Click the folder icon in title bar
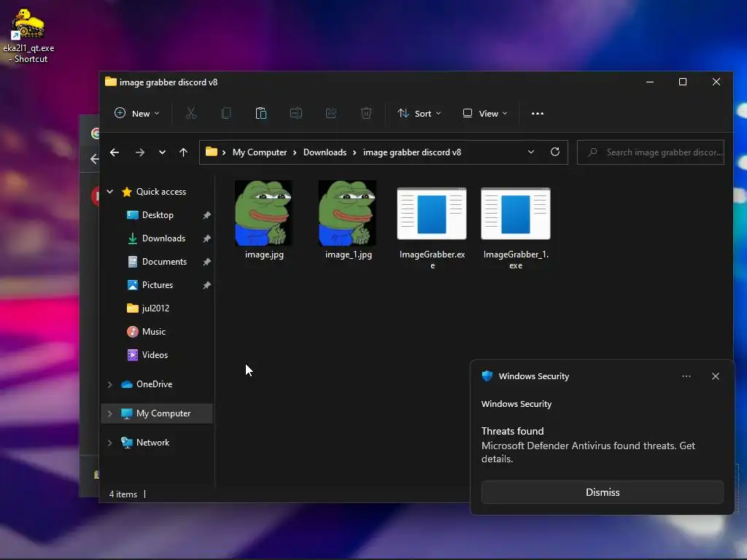 [x=111, y=82]
